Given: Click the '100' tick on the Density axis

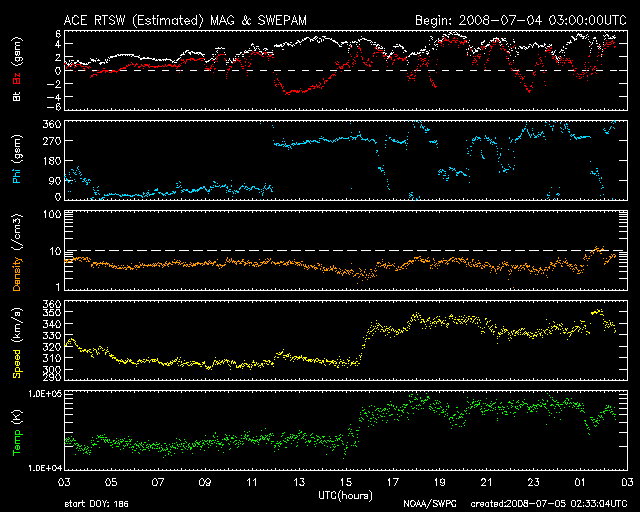Looking at the screenshot, I should [x=52, y=214].
